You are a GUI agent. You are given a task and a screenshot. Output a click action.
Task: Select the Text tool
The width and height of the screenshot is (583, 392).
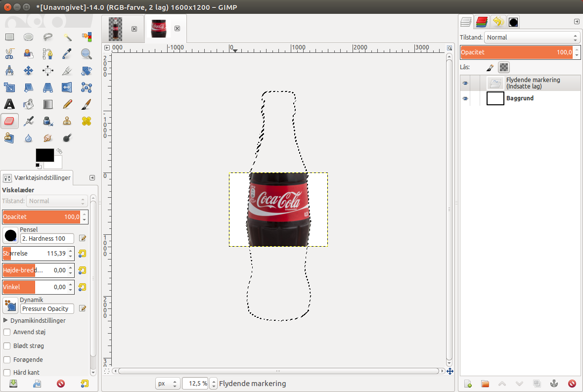(9, 104)
